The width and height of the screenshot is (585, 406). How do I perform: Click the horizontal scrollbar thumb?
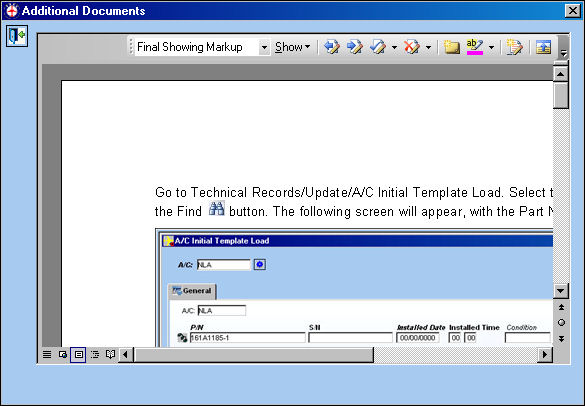click(x=253, y=354)
